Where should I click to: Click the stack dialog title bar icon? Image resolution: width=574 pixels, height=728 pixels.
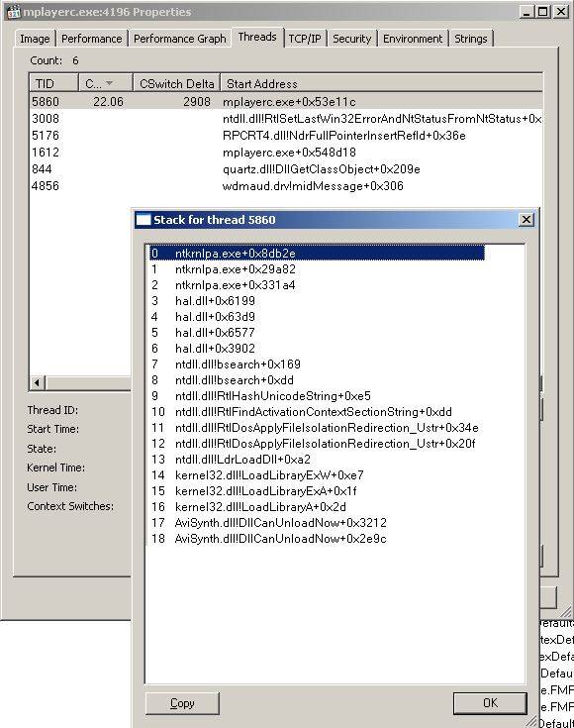pos(143,220)
